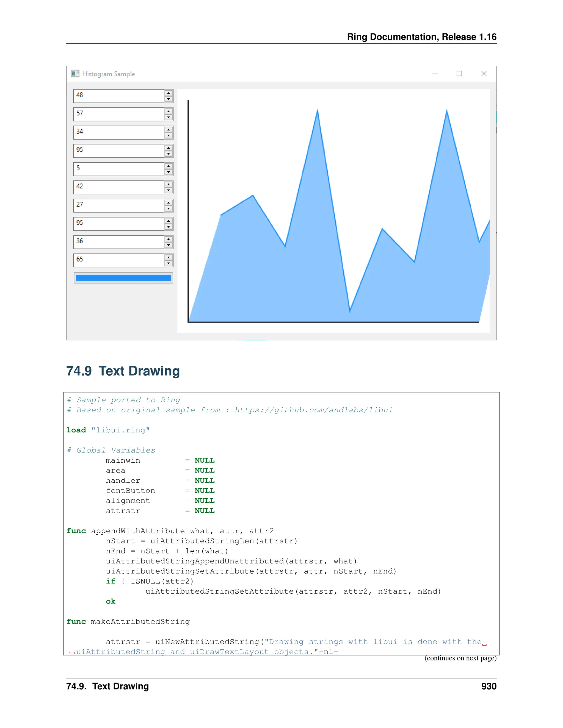Increase the spinbox showing 27
Viewport: 563px width, 728px height.
point(169,203)
